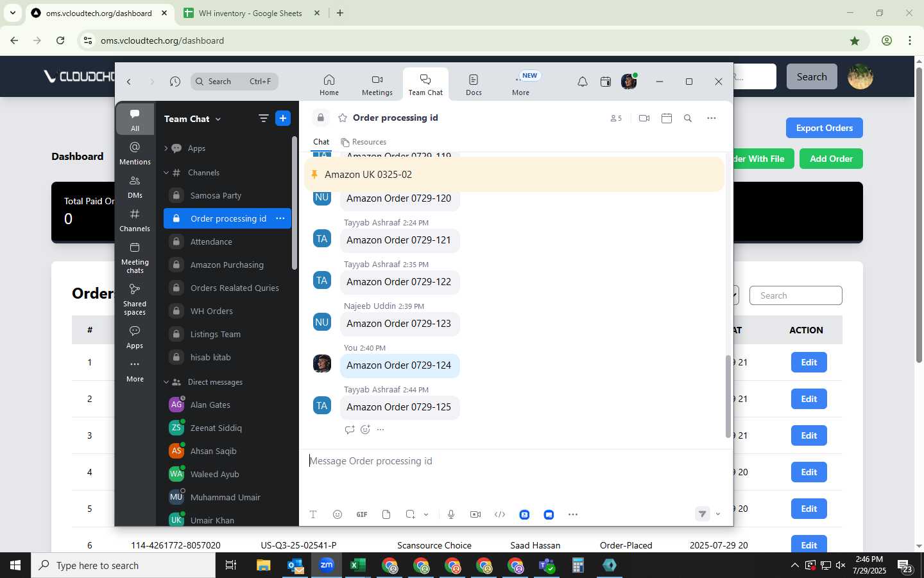Open send options dropdown arrow
The image size is (924, 578).
pyautogui.click(x=718, y=514)
